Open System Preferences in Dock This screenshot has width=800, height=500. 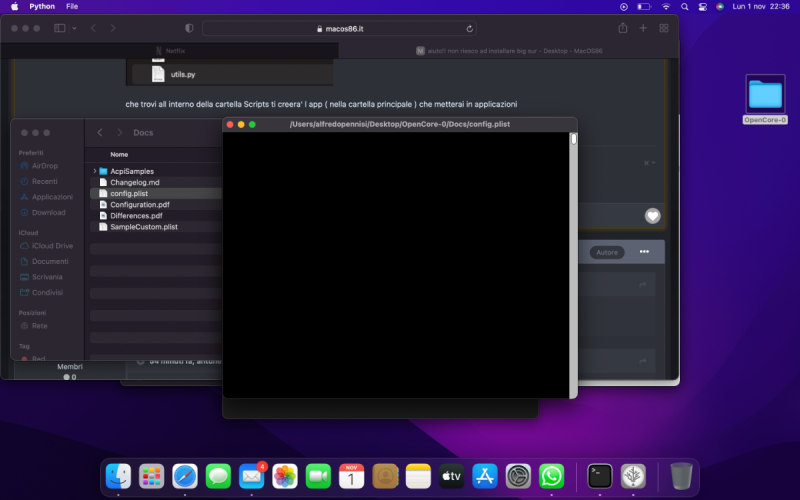coord(518,476)
